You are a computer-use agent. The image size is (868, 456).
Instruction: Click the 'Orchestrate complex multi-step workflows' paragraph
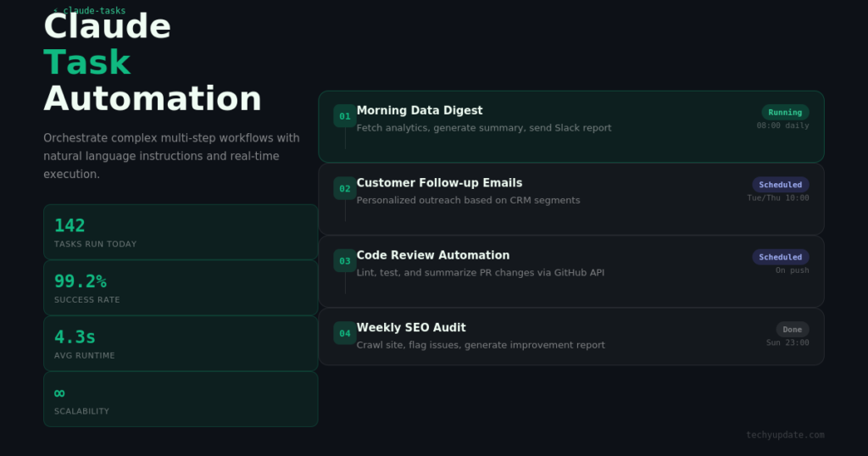tap(171, 156)
